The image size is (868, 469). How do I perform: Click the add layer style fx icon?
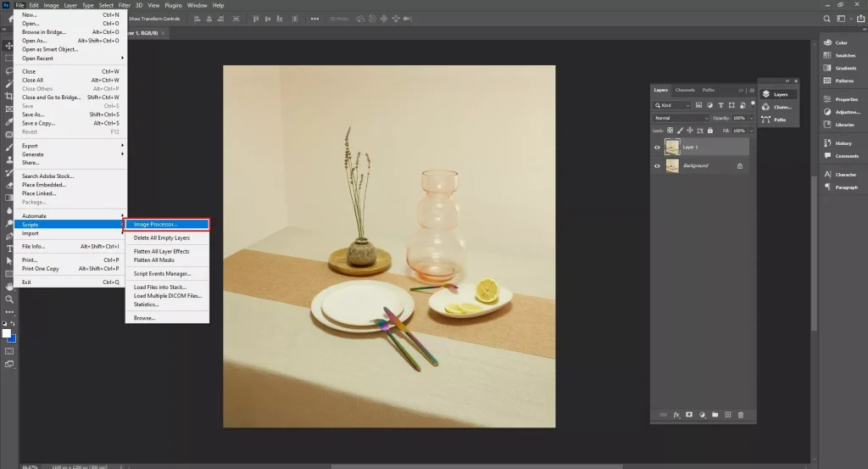point(676,415)
